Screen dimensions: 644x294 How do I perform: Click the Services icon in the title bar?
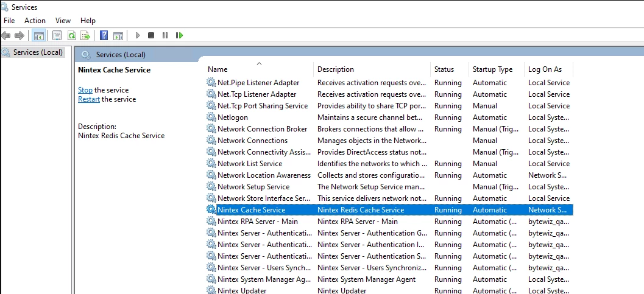(x=4, y=7)
